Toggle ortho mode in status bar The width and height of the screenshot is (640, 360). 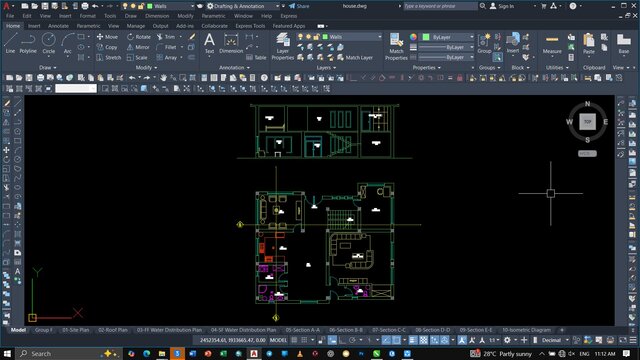click(342, 340)
